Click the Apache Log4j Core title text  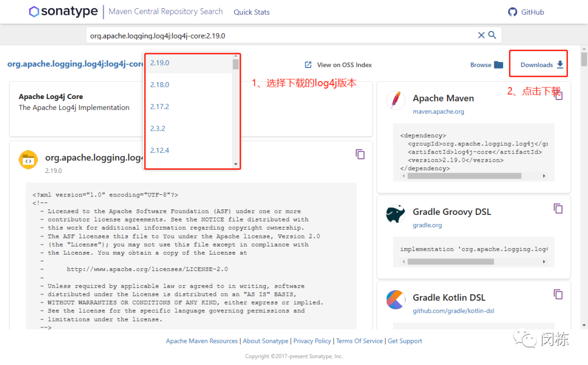pos(51,97)
